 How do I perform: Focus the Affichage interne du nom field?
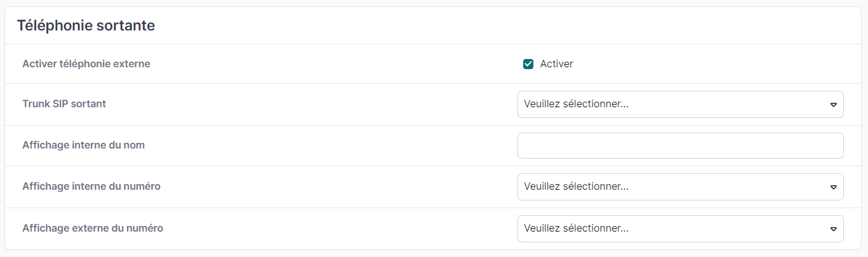pos(681,145)
